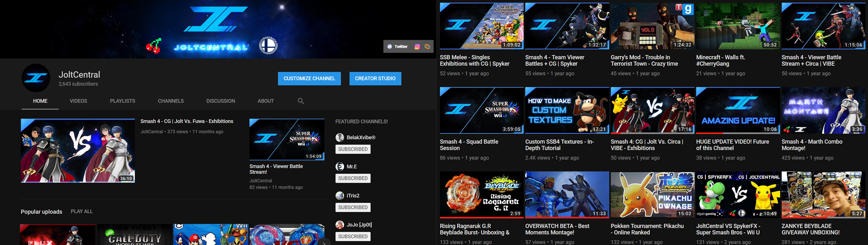Open Smash 4 Team Viewer Battles thumbnail
Viewport: 868px width, 245px height.
pyautogui.click(x=567, y=26)
